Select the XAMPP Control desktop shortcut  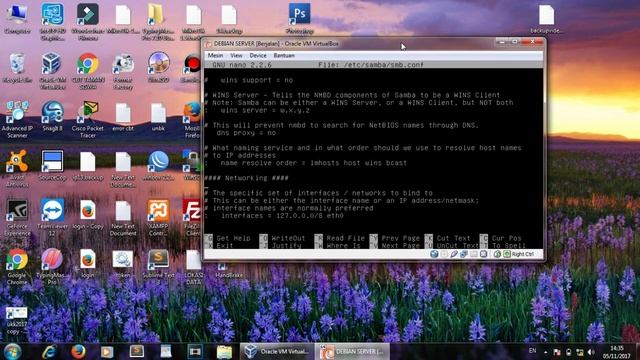point(158,217)
